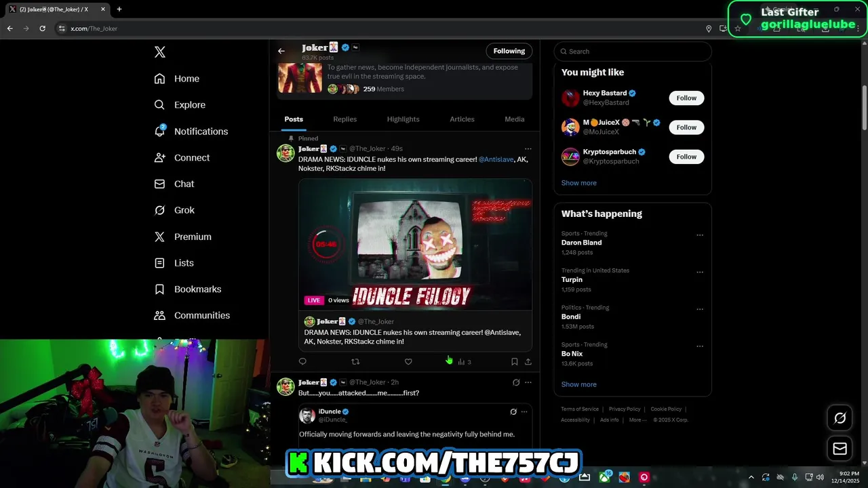
Task: Open the Xbox app in taskbar
Action: (x=604, y=477)
